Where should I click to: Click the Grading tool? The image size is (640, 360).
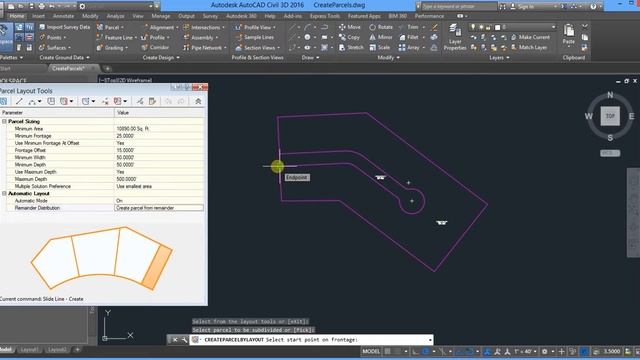pyautogui.click(x=111, y=48)
